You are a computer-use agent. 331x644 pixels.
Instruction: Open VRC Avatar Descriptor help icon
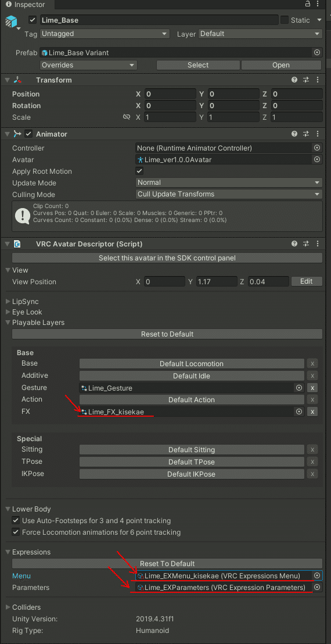coord(294,244)
